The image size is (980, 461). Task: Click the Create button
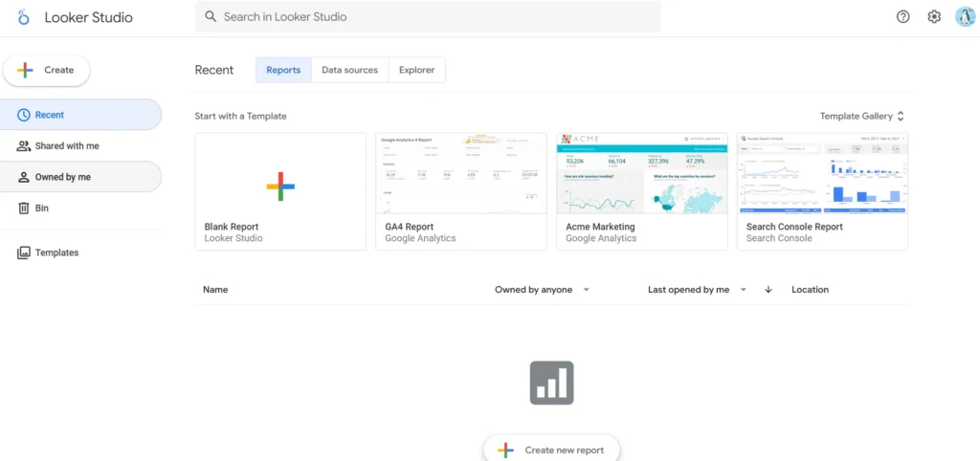pos(47,70)
